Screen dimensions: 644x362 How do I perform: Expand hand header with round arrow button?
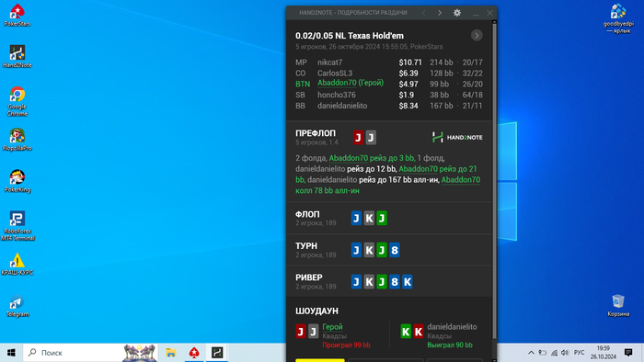pos(477,35)
